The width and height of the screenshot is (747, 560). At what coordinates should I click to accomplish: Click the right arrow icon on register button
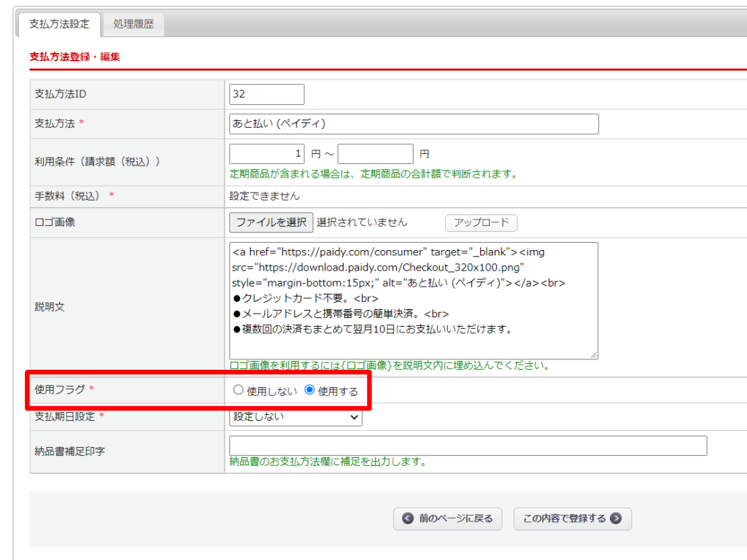click(x=616, y=519)
